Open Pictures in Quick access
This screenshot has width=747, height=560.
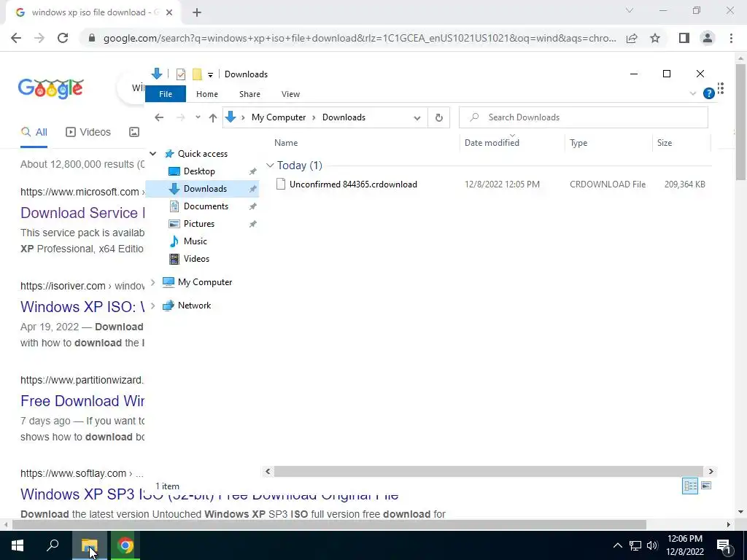(x=198, y=224)
